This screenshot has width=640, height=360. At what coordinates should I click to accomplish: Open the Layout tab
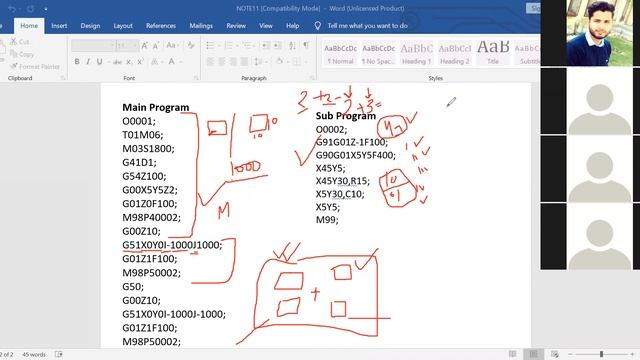coord(123,26)
